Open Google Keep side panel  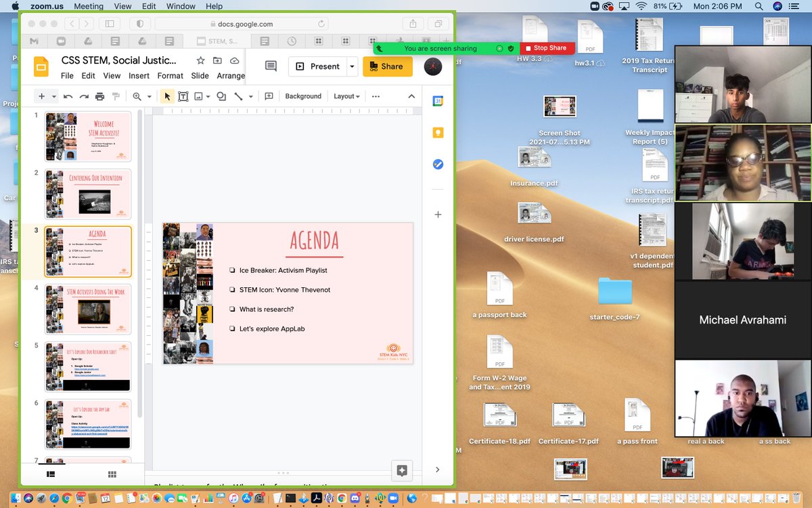pyautogui.click(x=438, y=133)
